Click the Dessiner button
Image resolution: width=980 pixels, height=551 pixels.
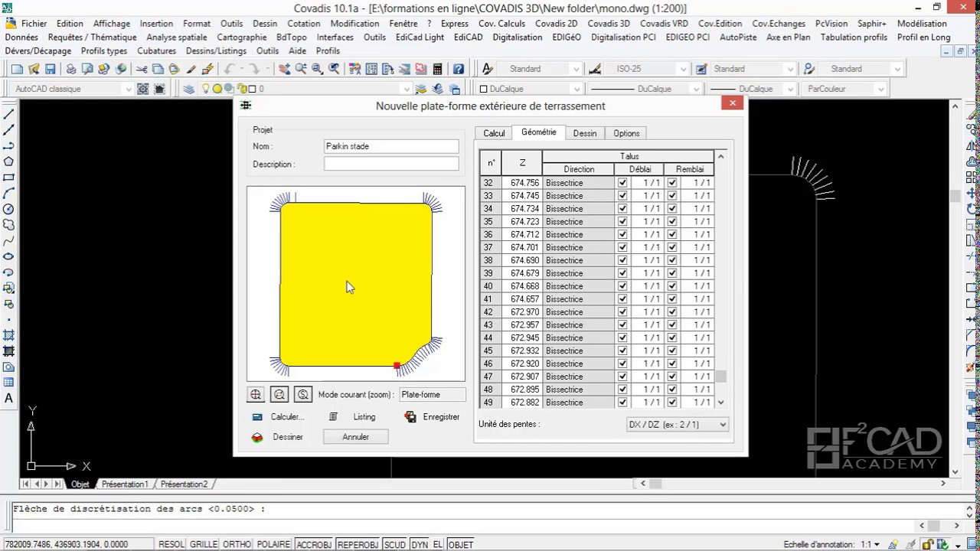click(x=278, y=437)
